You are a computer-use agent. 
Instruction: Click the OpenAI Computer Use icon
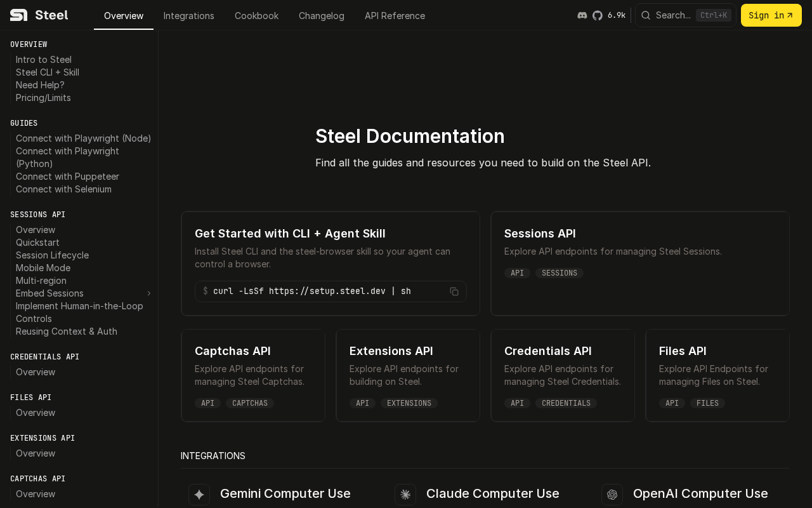612,495
